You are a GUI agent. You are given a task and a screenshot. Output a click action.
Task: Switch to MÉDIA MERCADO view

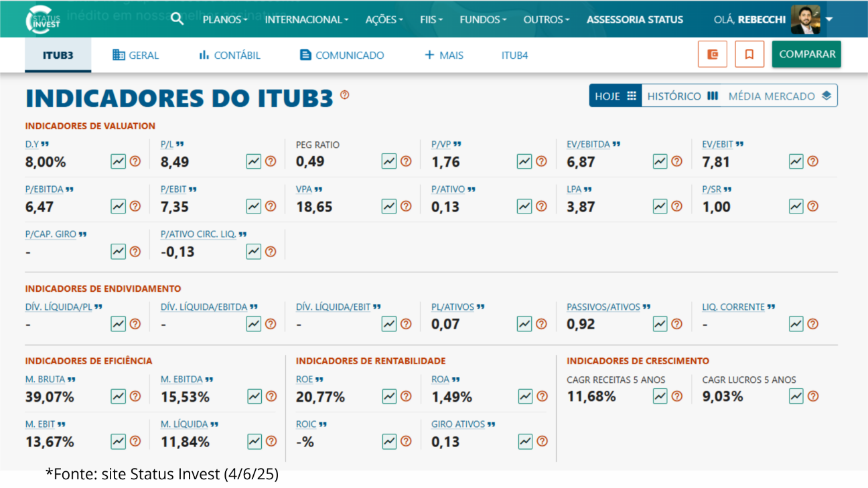[780, 96]
